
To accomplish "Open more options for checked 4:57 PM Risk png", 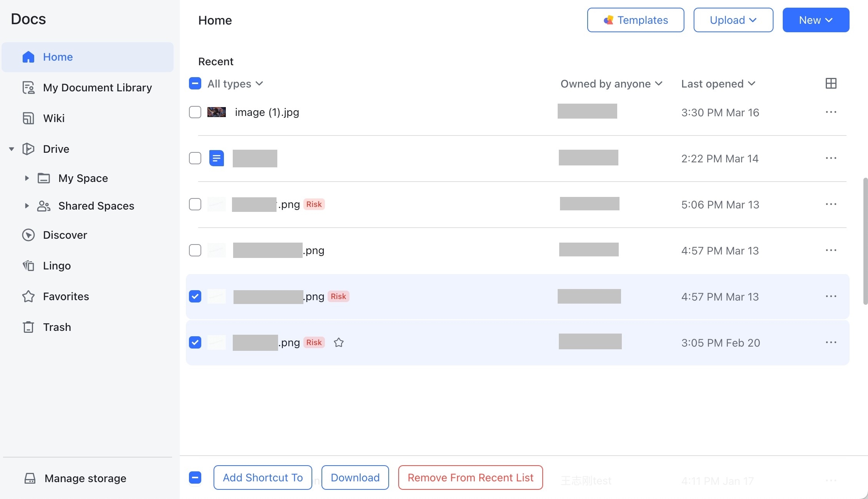I will tap(831, 296).
